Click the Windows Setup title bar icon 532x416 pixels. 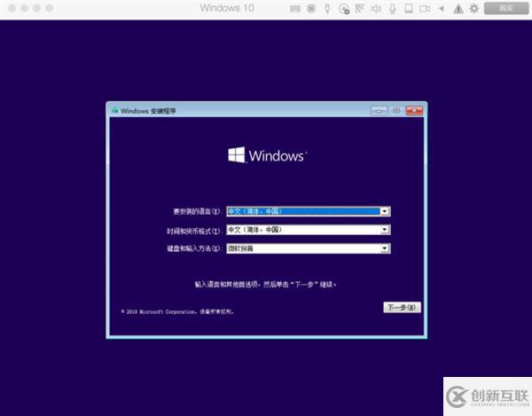(x=115, y=110)
